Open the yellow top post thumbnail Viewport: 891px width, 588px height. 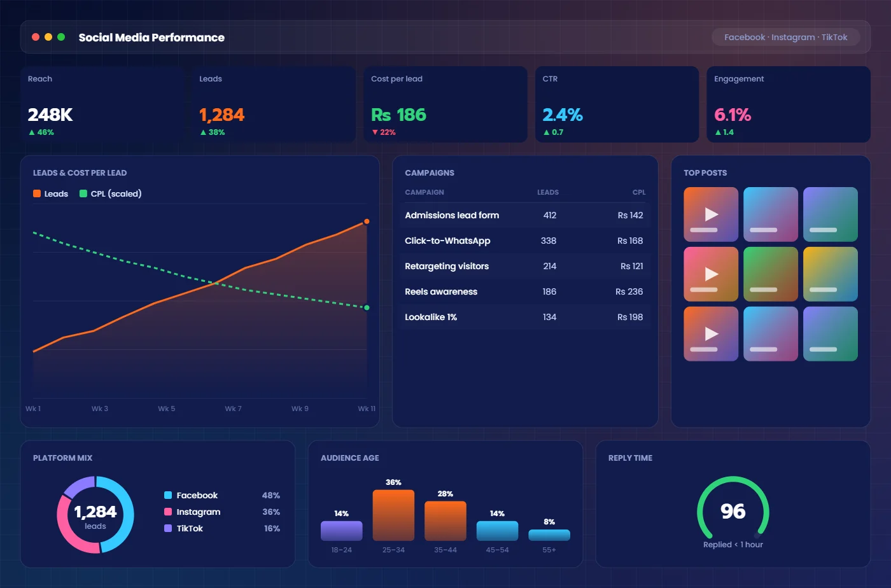click(831, 274)
